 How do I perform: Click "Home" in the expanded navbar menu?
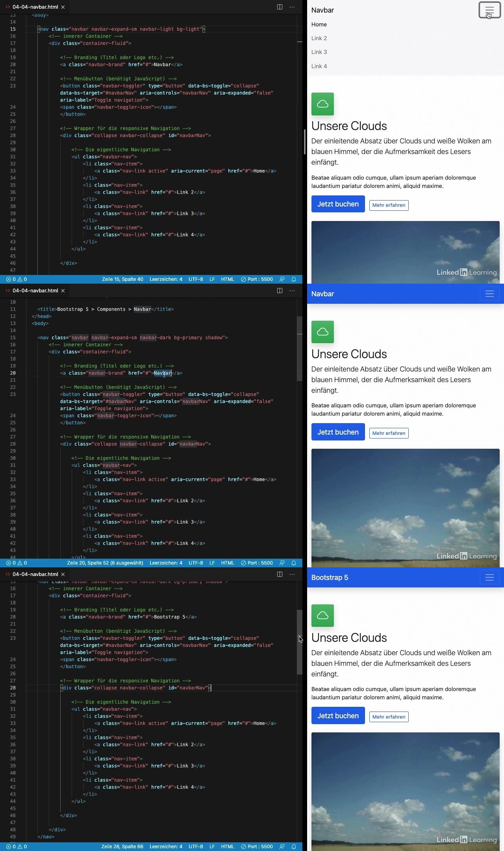coord(319,24)
